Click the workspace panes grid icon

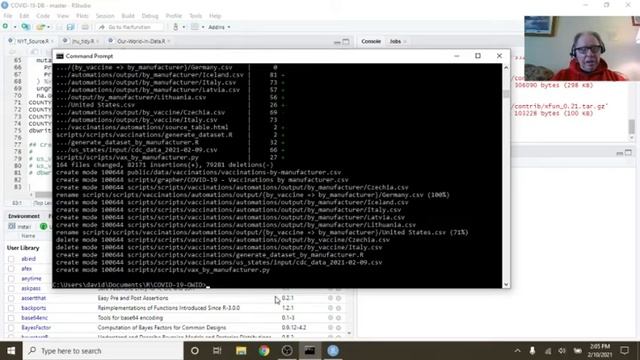click(x=195, y=27)
